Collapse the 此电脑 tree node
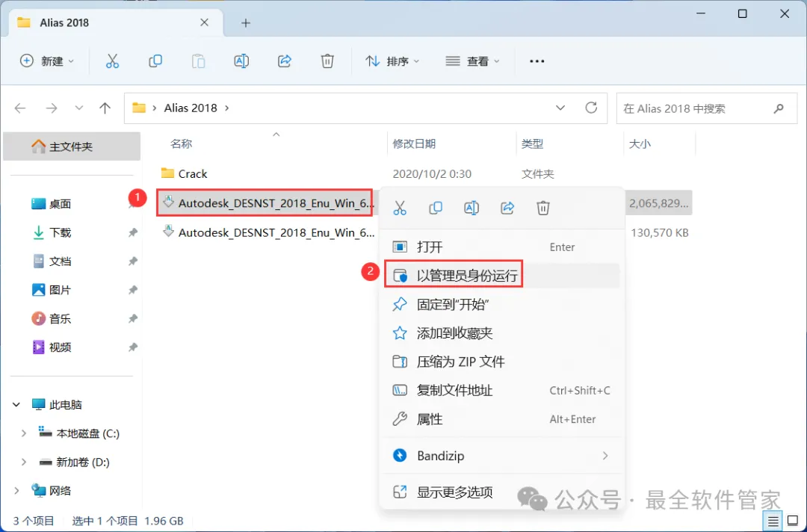This screenshot has height=532, width=807. point(16,405)
